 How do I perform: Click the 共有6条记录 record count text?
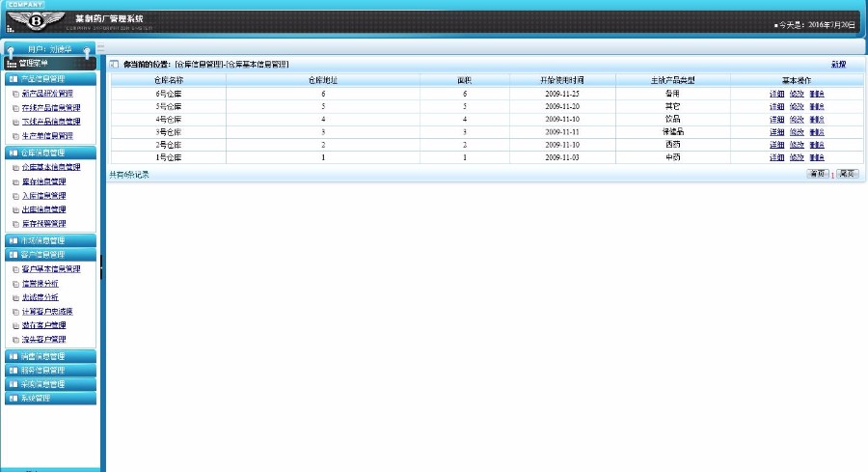pos(129,175)
